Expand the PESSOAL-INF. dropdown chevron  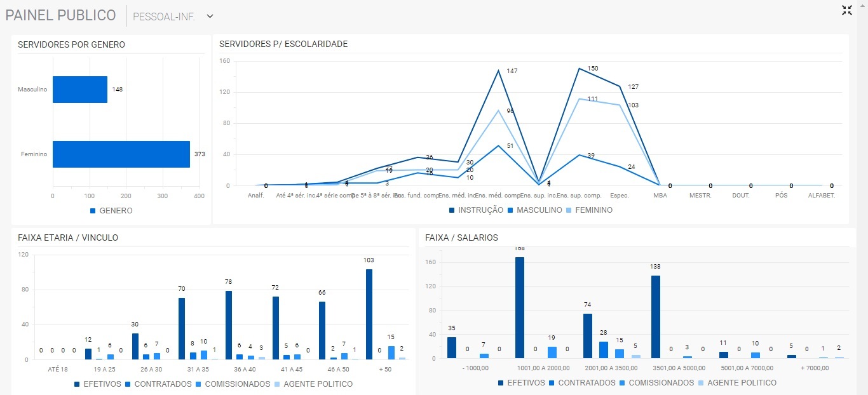pos(210,16)
